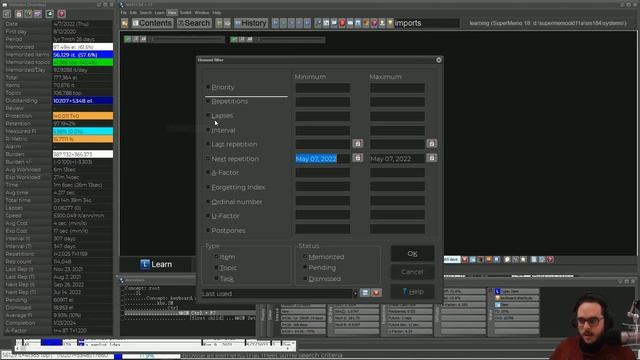Open calendar for Last repetition maximum
Viewport: 640px width, 360px height.
431,143
